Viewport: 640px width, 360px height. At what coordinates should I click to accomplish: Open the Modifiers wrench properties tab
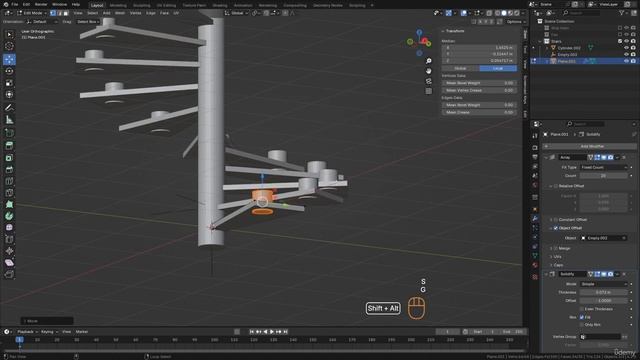535,218
